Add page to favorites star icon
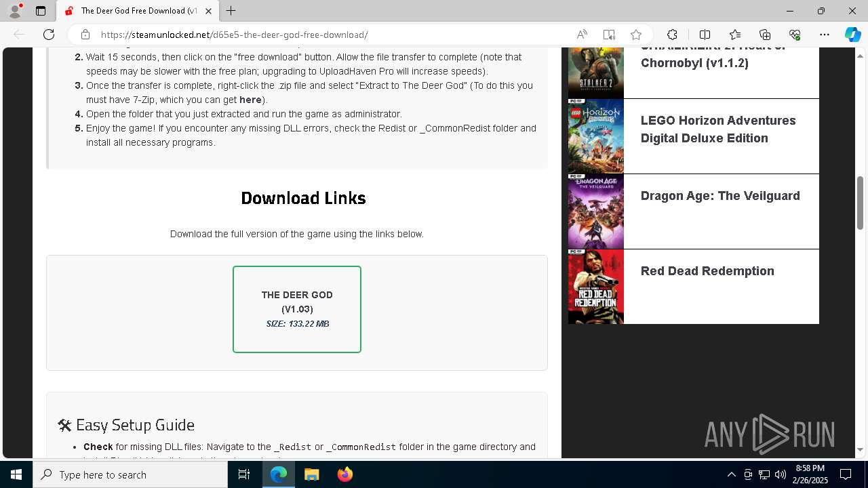 [x=636, y=35]
